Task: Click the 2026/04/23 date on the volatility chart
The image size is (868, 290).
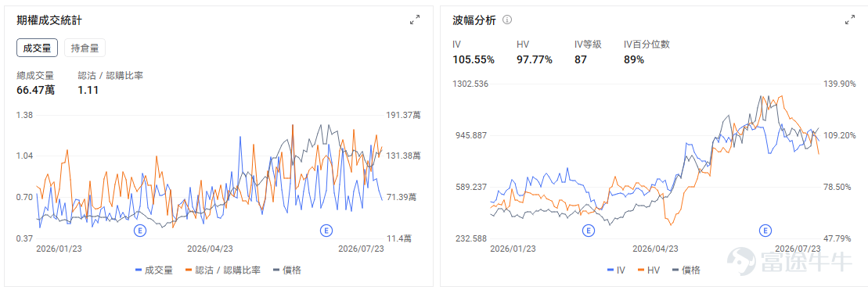Action: click(655, 249)
